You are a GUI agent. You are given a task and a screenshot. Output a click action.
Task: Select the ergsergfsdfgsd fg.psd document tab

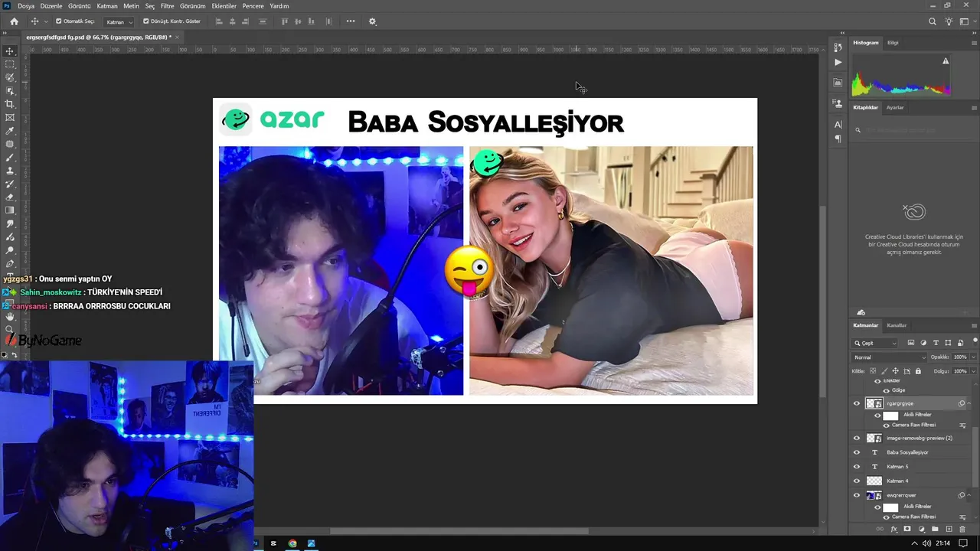pos(98,37)
